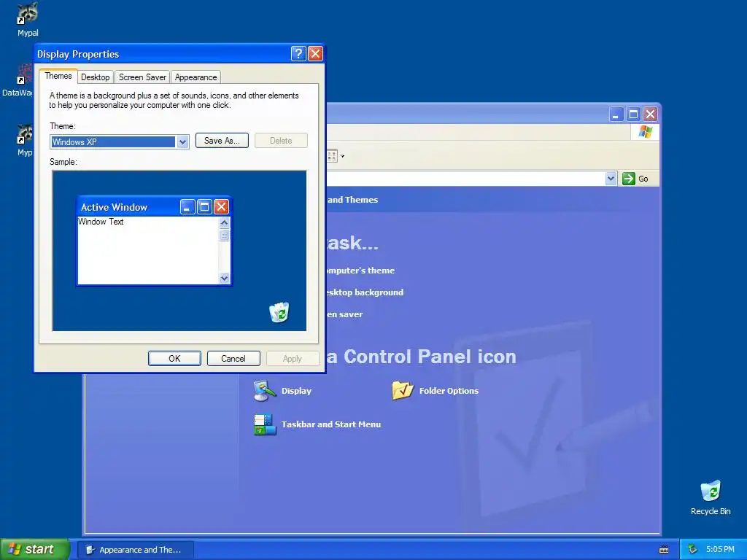Screen dimensions: 747x560
Task: Click the screen saver task link
Action: (345, 314)
